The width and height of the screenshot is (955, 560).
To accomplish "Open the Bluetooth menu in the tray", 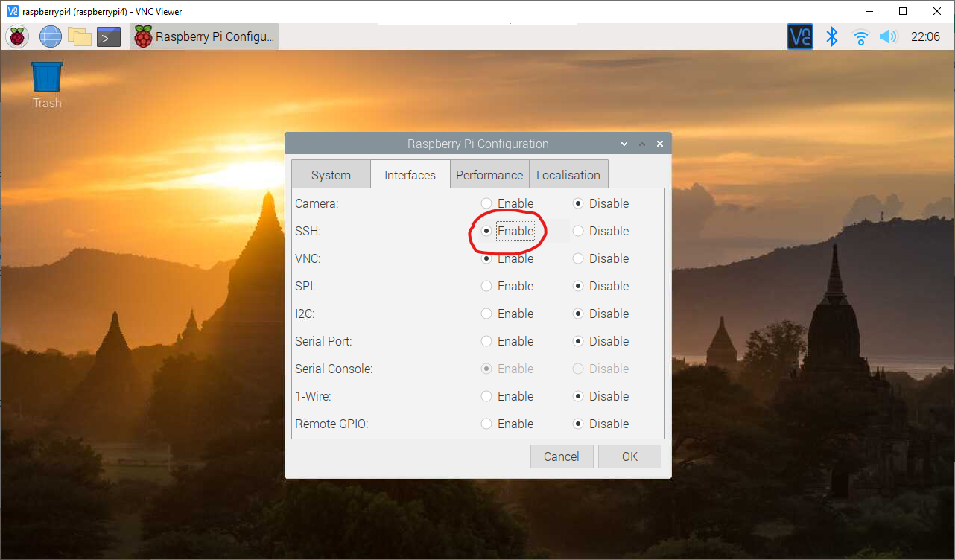I will 831,36.
